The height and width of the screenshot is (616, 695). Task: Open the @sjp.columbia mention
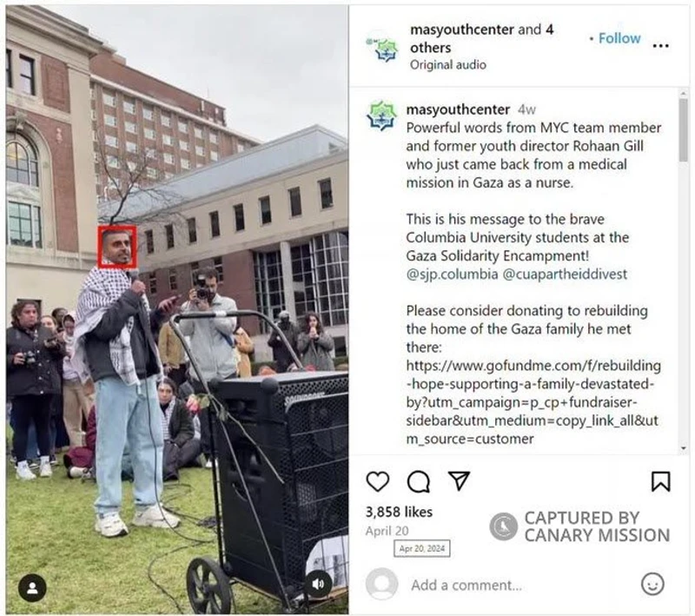(x=452, y=274)
